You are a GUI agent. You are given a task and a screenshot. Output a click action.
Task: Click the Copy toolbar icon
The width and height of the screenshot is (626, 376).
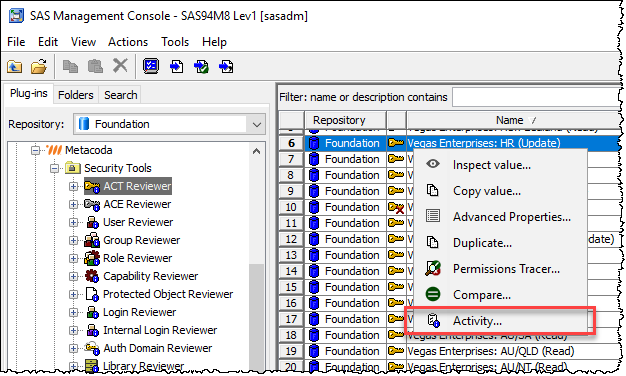pos(71,66)
